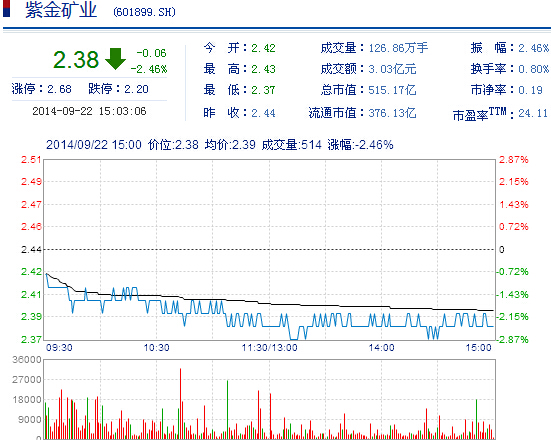Click the 跌停 value 2.20
The height and width of the screenshot is (440, 551).
coord(136,89)
